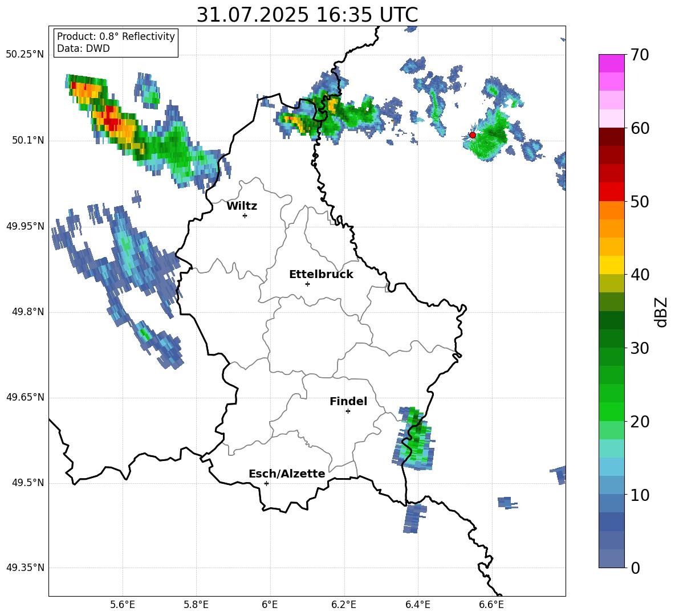Click the title '31.07.2025 16:35 UTC'
The height and width of the screenshot is (616, 675).
(x=307, y=15)
